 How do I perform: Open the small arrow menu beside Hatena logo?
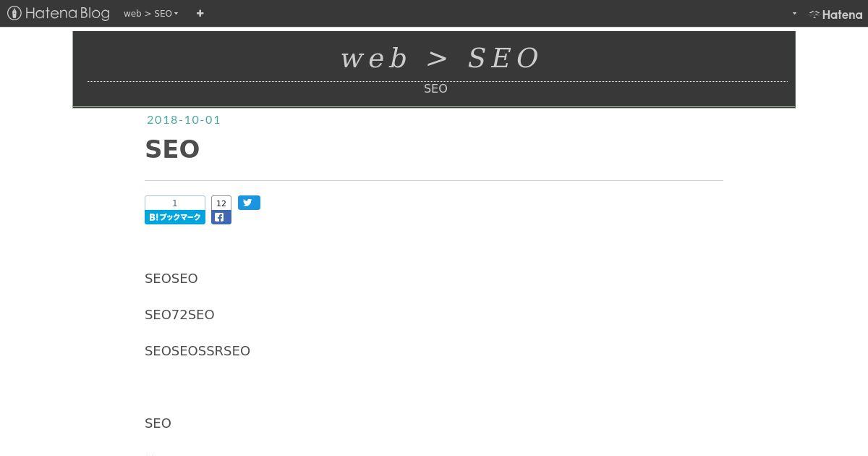click(794, 13)
